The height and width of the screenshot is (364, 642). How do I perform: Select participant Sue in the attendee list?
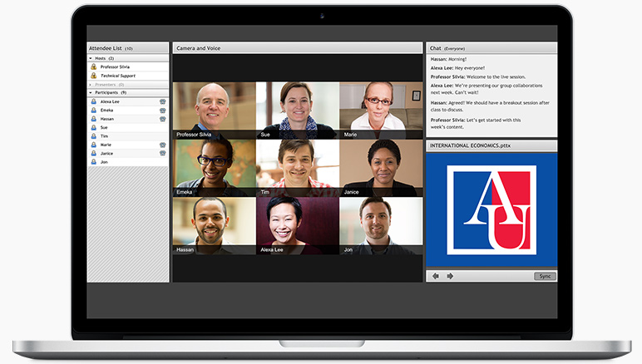(104, 127)
